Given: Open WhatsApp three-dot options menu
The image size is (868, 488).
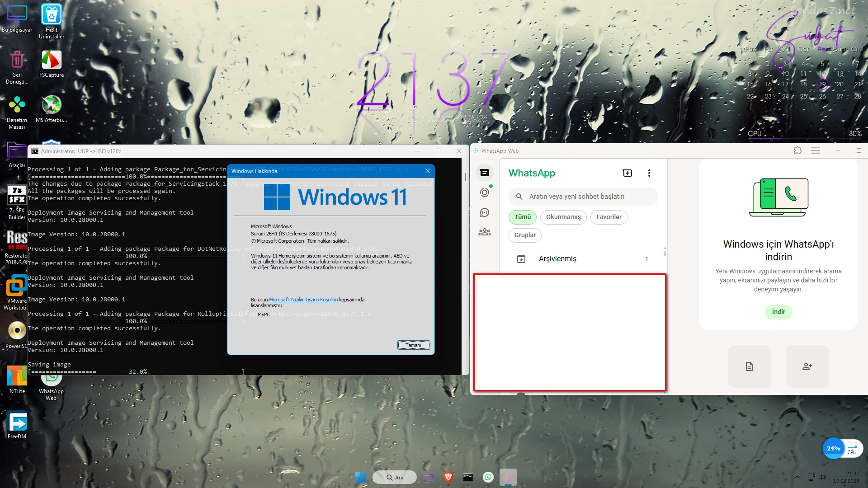Looking at the screenshot, I should [x=649, y=173].
